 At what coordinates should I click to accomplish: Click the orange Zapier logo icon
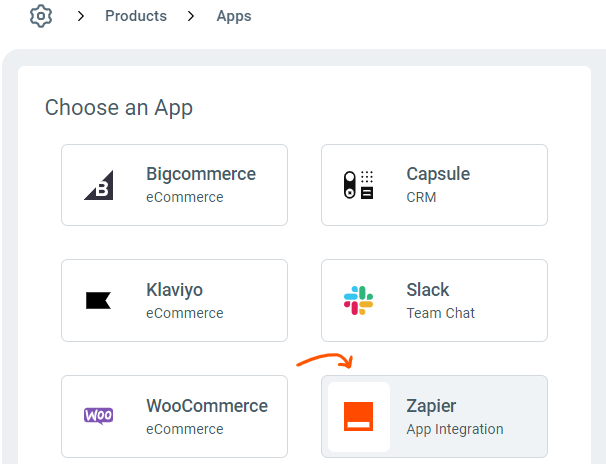(358, 416)
